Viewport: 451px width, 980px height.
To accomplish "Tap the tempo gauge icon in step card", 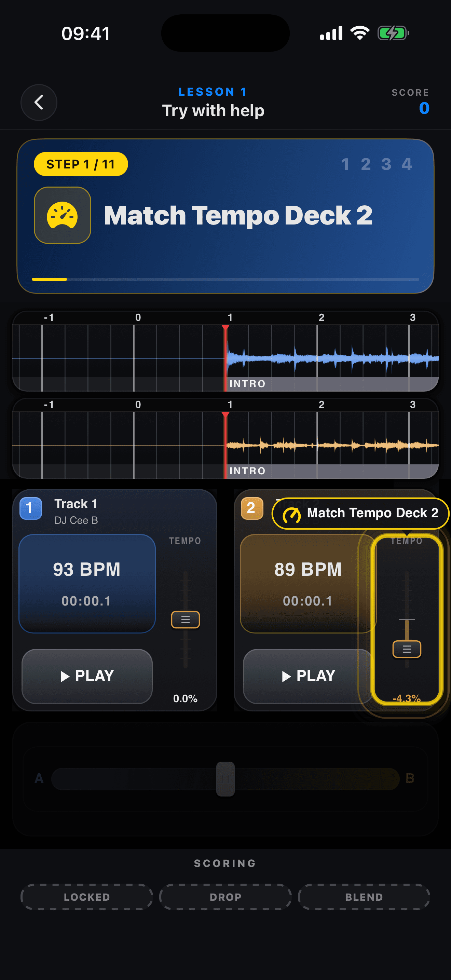I will (63, 215).
